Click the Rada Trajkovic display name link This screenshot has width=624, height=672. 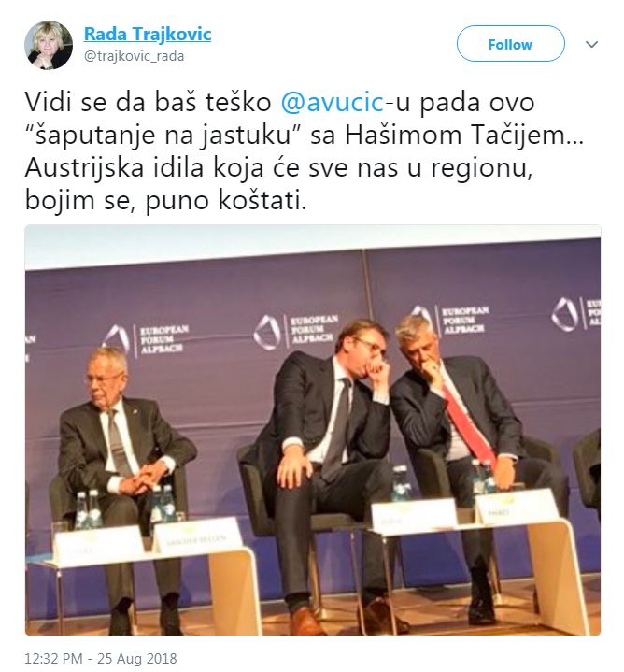click(148, 34)
